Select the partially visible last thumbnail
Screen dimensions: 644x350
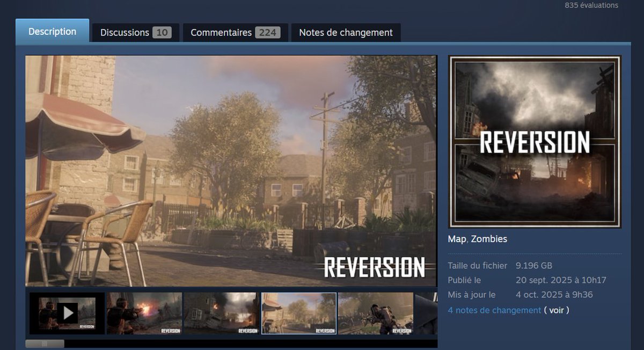coord(426,313)
